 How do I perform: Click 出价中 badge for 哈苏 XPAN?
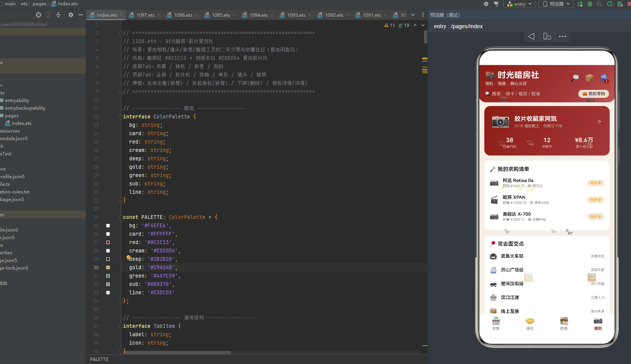[595, 200]
